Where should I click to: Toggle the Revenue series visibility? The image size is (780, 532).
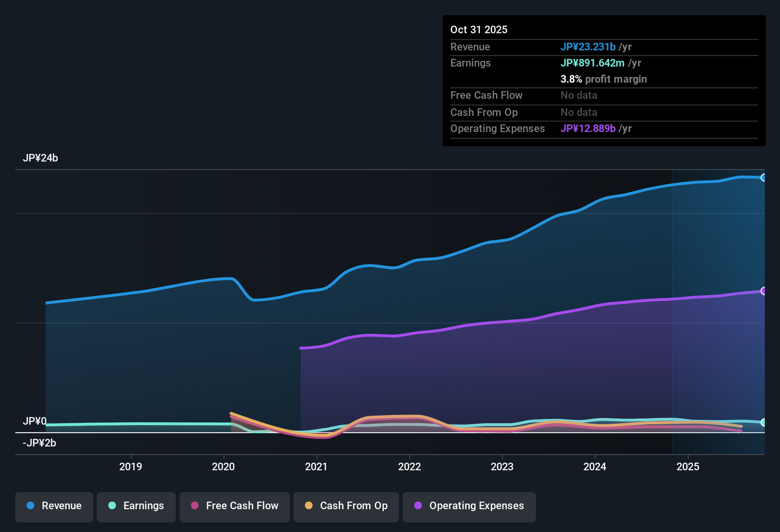(54, 506)
